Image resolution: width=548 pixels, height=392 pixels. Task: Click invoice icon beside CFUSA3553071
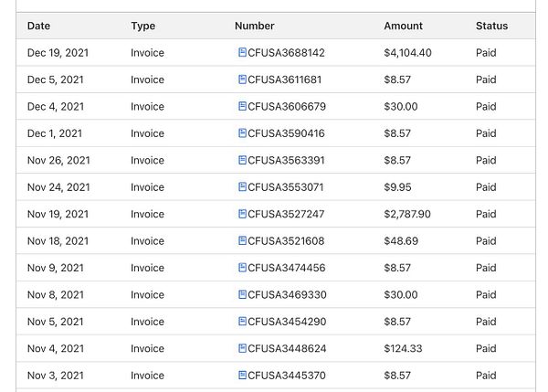pyautogui.click(x=242, y=187)
